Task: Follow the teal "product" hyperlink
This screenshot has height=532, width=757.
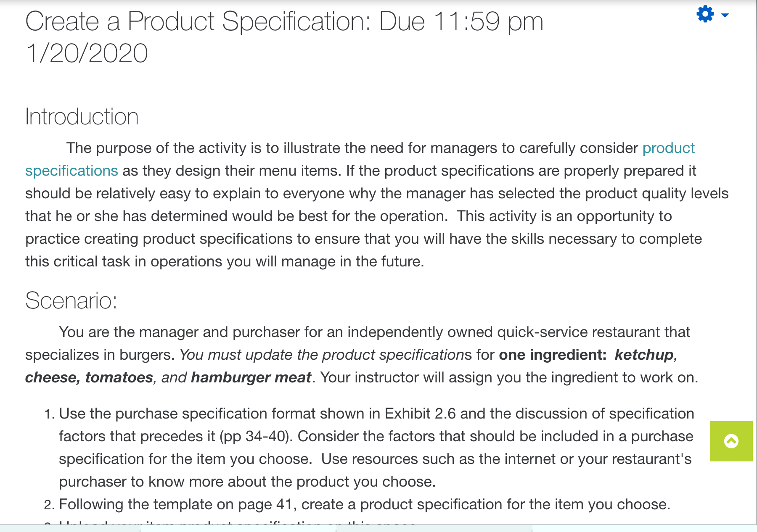Action: click(x=668, y=148)
